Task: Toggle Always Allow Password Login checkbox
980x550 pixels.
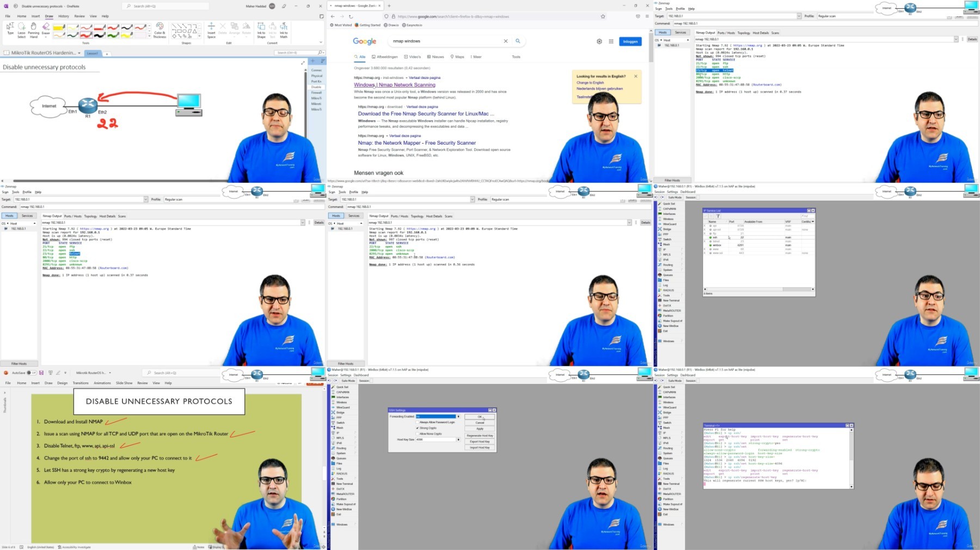Action: click(x=417, y=422)
